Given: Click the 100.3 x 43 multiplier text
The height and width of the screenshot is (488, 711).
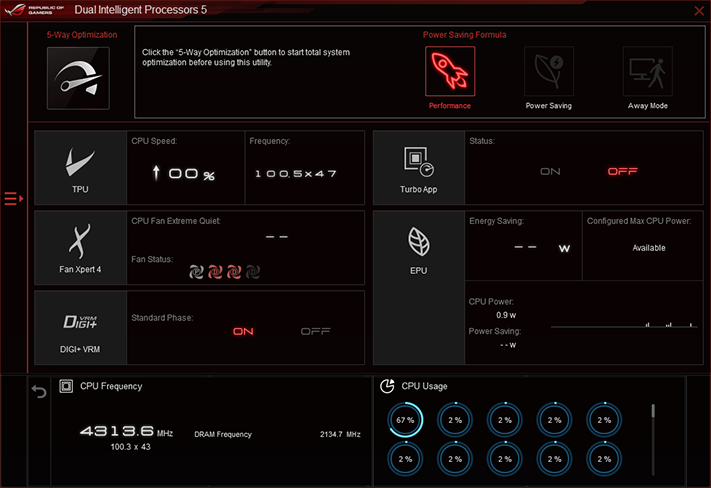Looking at the screenshot, I should pos(131,447).
